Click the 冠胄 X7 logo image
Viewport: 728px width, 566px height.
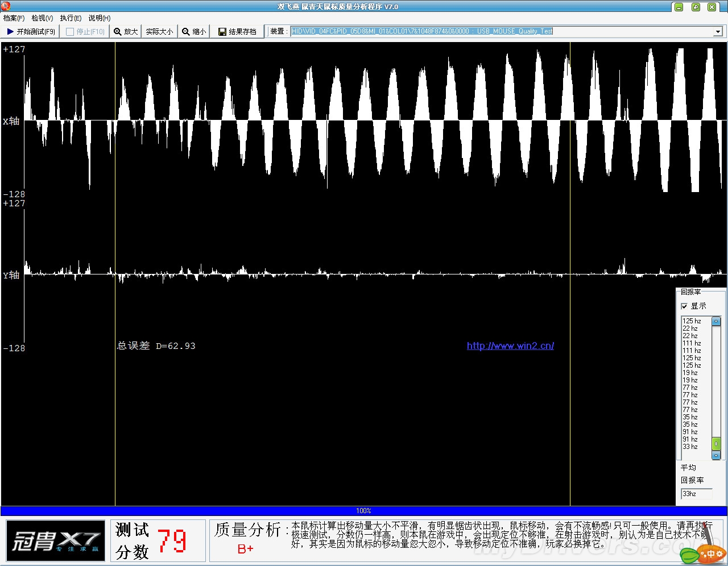tap(56, 540)
